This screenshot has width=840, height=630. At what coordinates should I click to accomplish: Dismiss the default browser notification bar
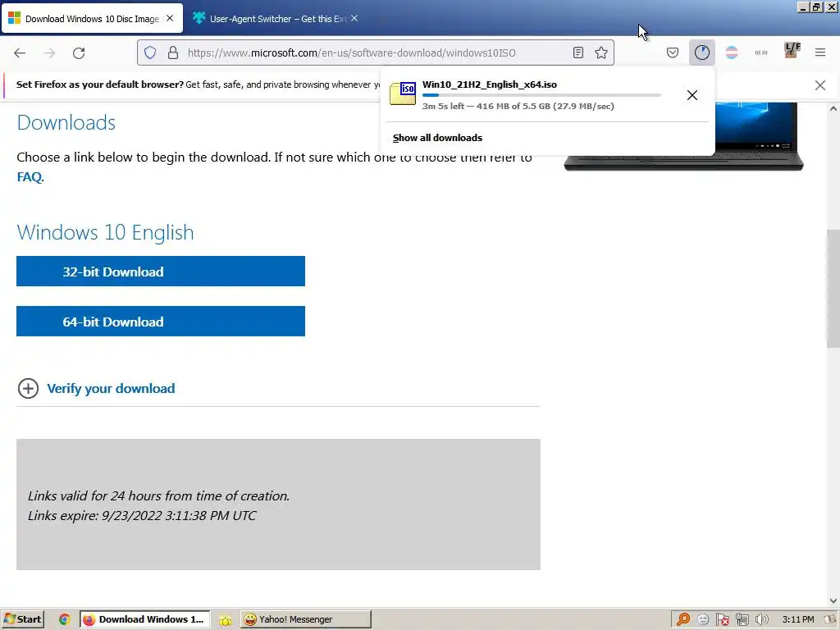pos(820,85)
